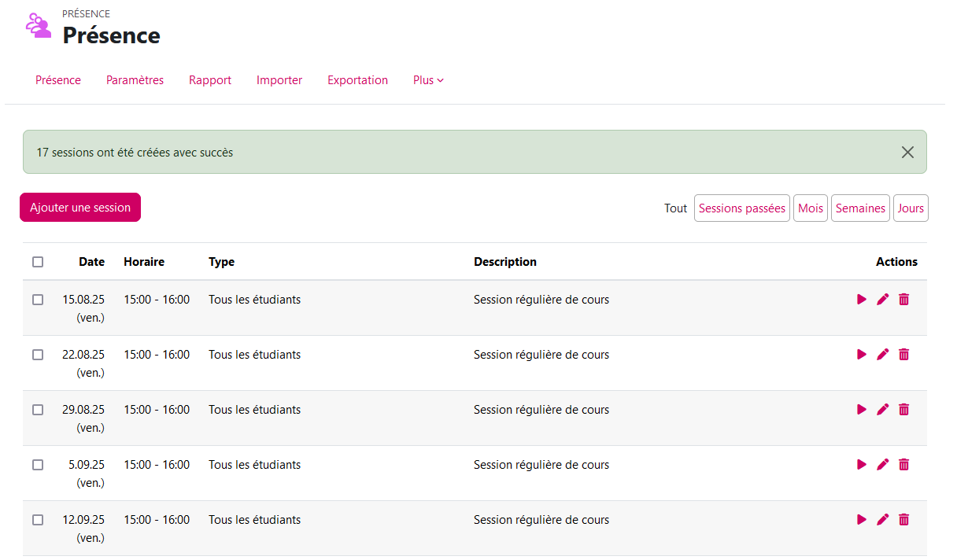Switch to the Rapport tab
The height and width of the screenshot is (560, 957).
pos(210,80)
